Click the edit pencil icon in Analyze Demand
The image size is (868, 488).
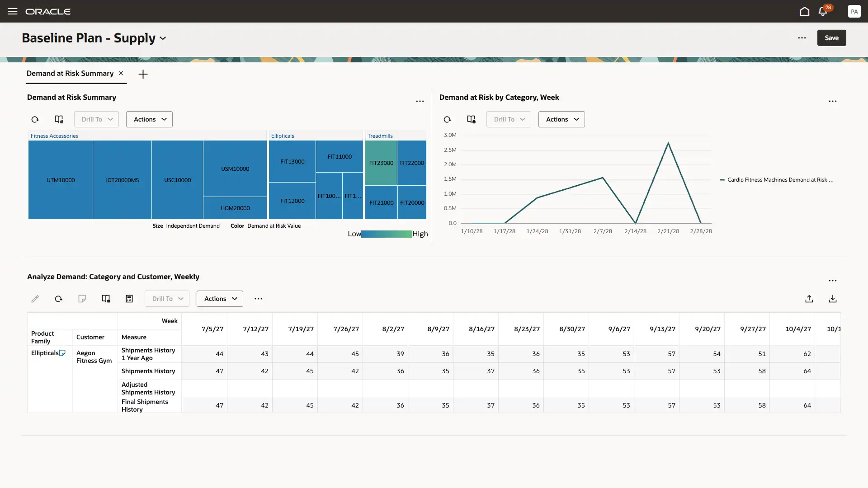[35, 299]
